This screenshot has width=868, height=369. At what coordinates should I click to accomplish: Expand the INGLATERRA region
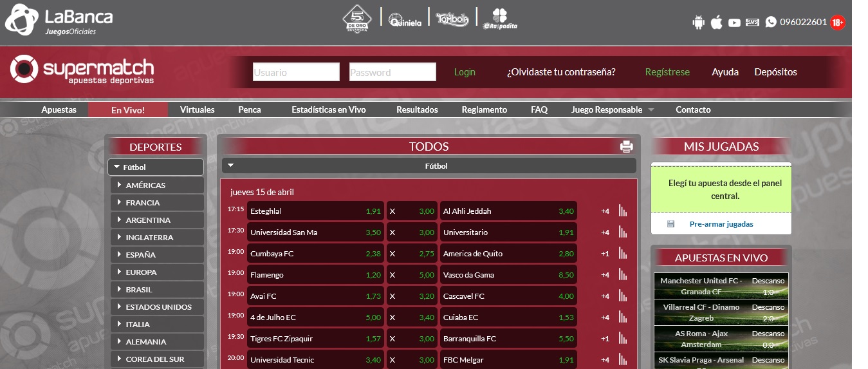(157, 237)
